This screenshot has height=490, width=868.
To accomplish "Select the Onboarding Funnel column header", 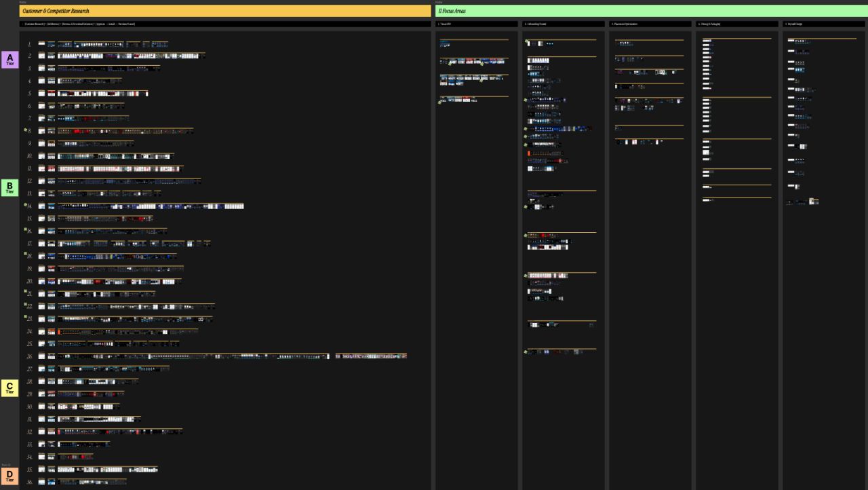I will [x=563, y=24].
